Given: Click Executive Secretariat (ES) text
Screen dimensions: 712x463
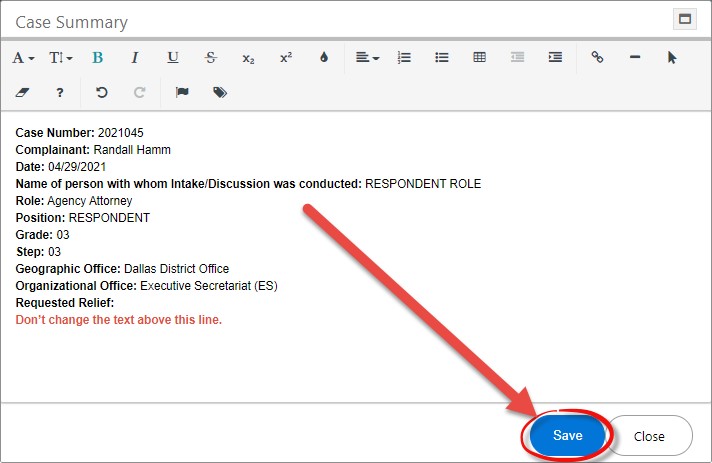Looking at the screenshot, I should tap(209, 286).
